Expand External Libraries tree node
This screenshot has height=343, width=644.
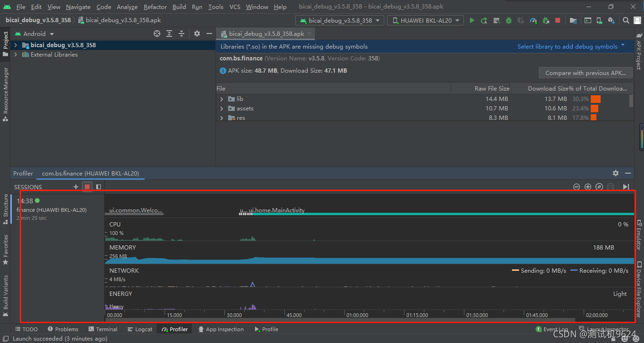16,55
